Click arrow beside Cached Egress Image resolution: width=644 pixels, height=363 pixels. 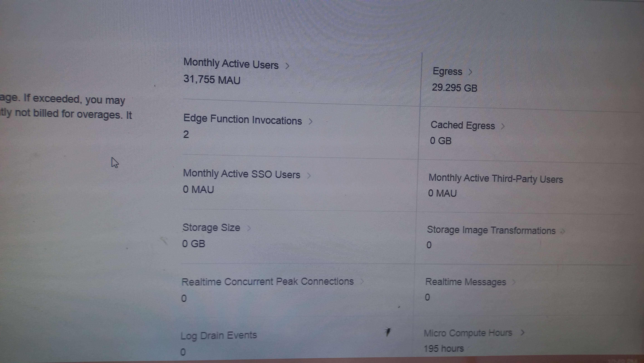click(503, 126)
